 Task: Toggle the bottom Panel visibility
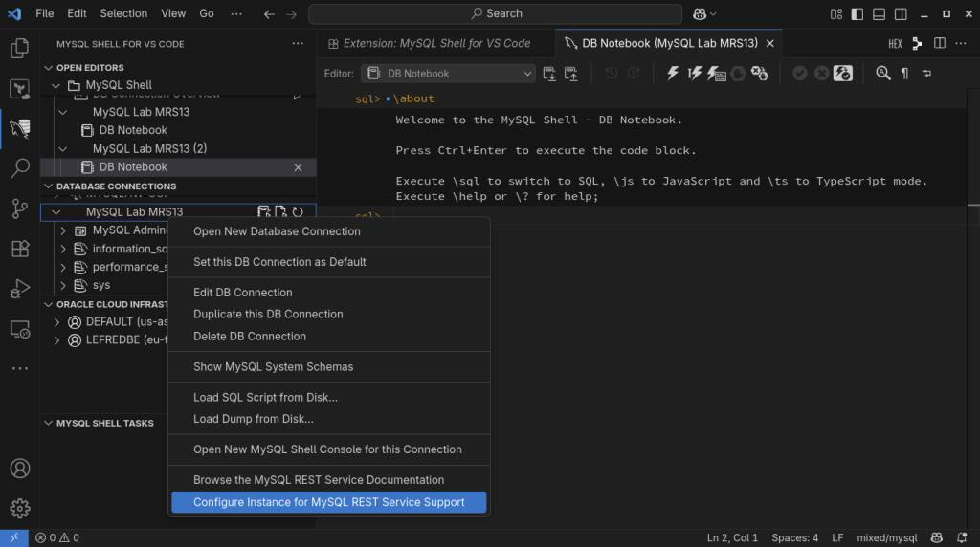click(879, 13)
